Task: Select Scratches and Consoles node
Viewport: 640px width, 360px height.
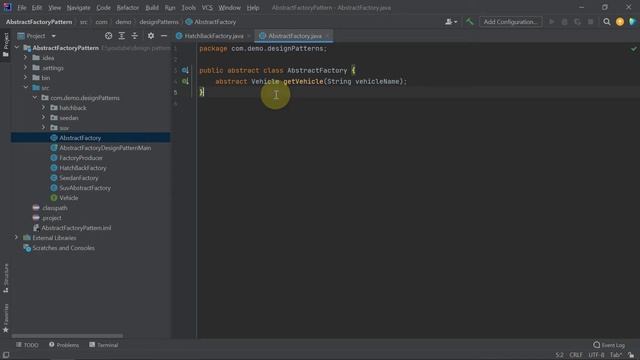Action: (63, 248)
